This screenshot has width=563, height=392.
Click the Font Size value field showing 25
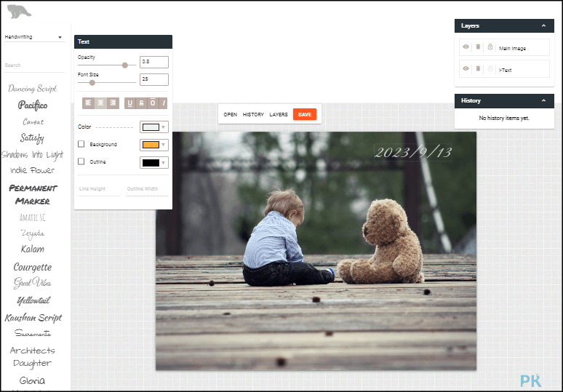click(154, 79)
